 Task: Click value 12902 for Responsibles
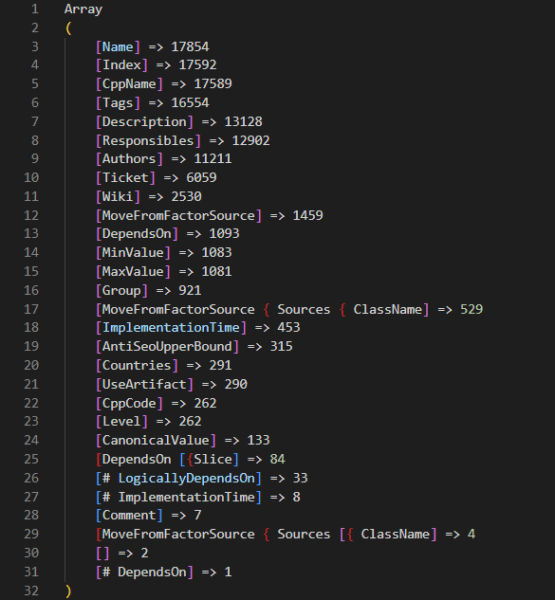coord(251,140)
